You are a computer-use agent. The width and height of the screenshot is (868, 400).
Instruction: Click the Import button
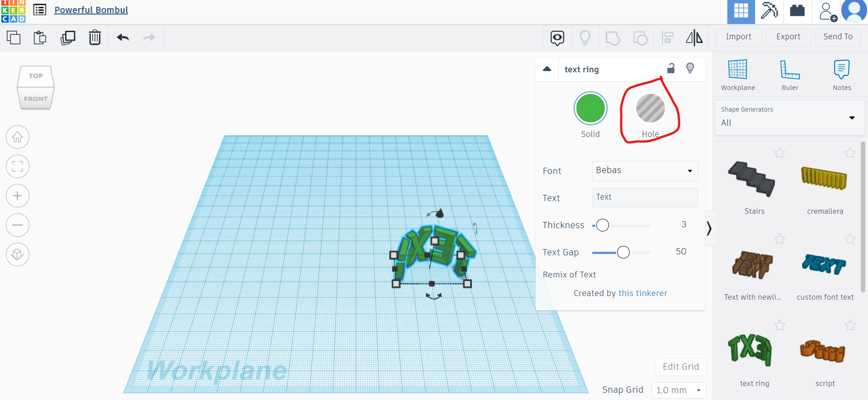tap(739, 37)
